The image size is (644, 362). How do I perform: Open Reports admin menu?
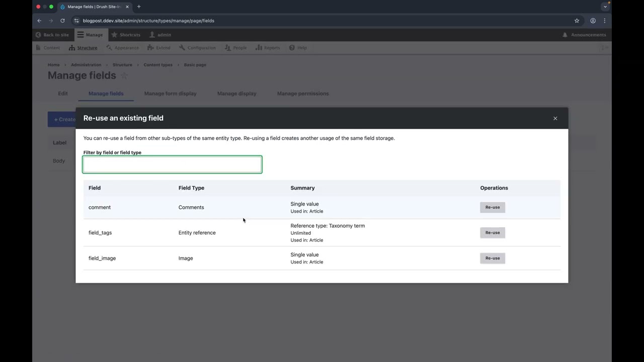(x=268, y=48)
